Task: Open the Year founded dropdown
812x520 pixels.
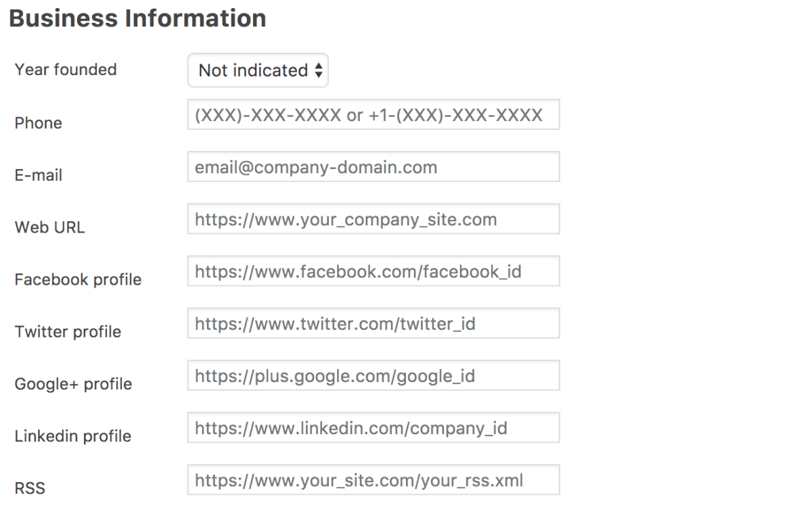Action: 257,70
